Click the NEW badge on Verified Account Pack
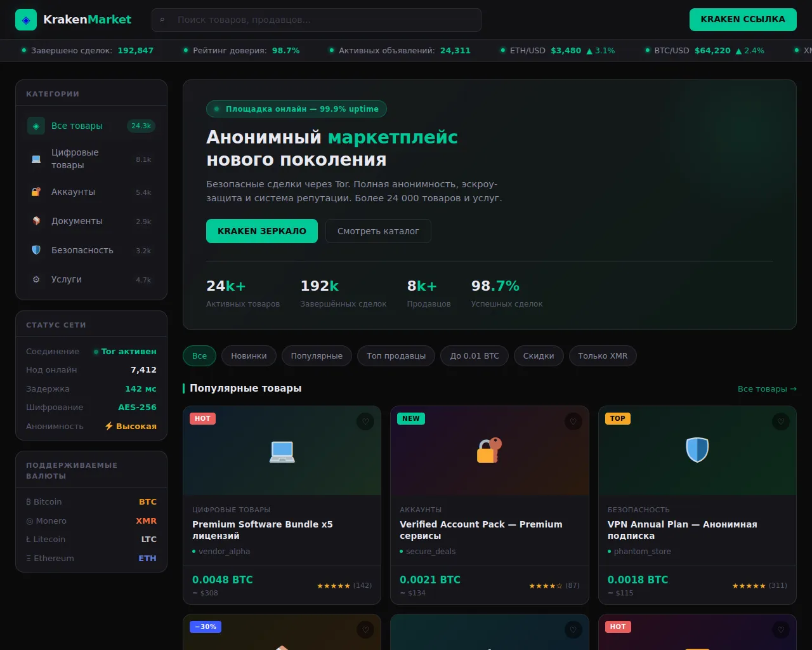Screen dimensions: 812x650 pos(411,418)
